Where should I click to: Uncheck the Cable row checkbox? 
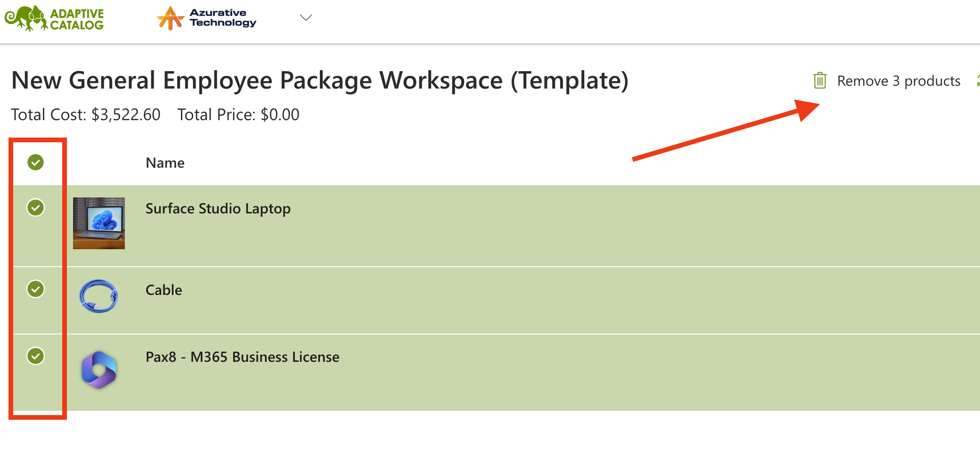tap(36, 289)
